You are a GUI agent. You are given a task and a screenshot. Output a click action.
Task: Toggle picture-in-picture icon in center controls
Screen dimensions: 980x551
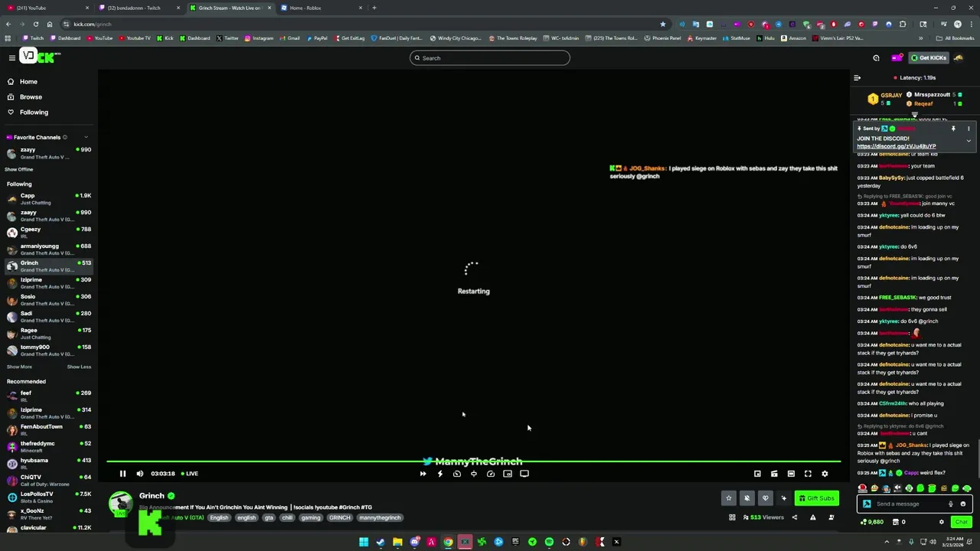coord(508,474)
